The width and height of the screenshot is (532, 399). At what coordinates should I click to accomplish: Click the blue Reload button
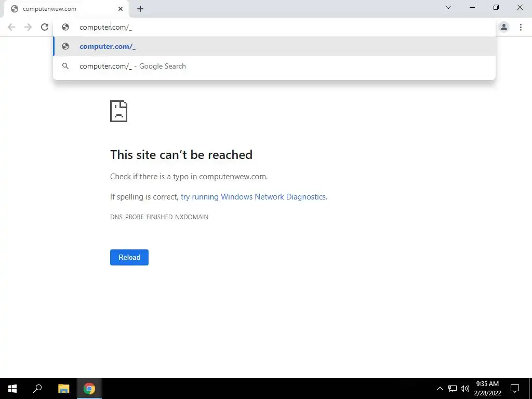coord(129,257)
